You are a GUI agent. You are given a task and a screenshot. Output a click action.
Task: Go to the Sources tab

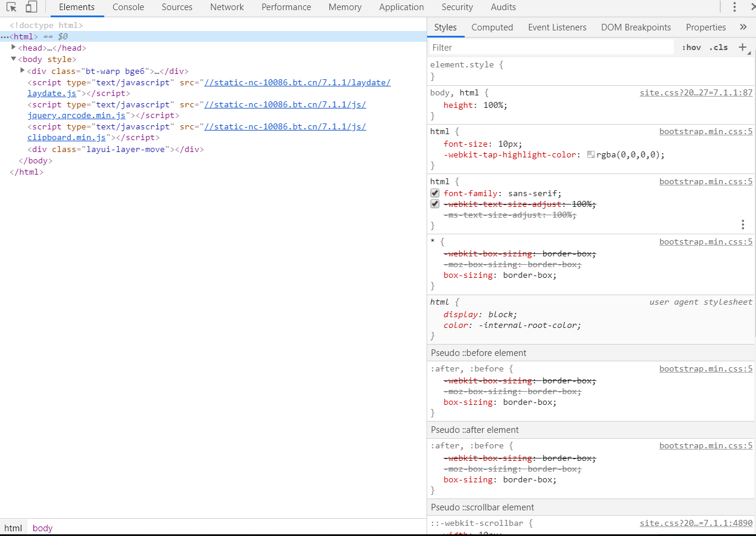(x=177, y=7)
